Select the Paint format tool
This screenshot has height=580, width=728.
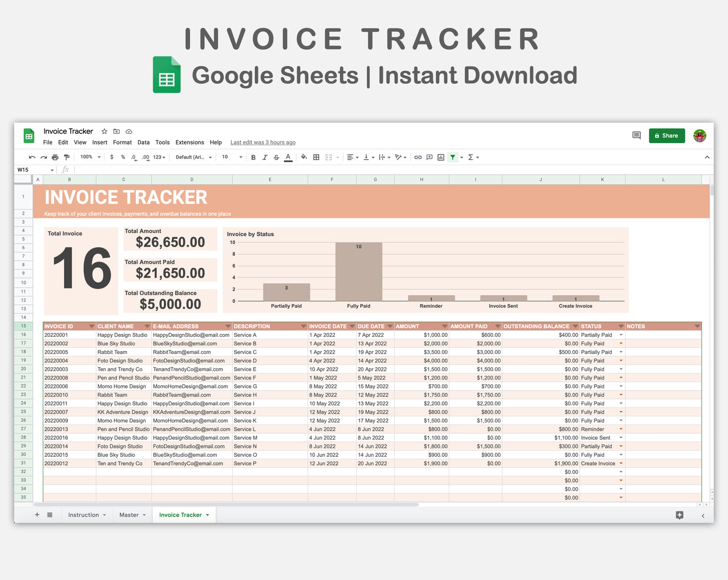pos(67,157)
